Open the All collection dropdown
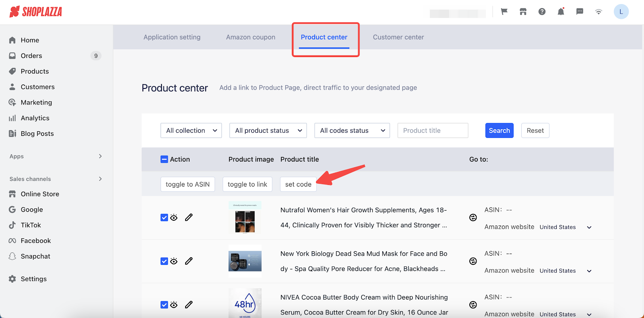Screen dimensions: 644x318 tap(191, 131)
